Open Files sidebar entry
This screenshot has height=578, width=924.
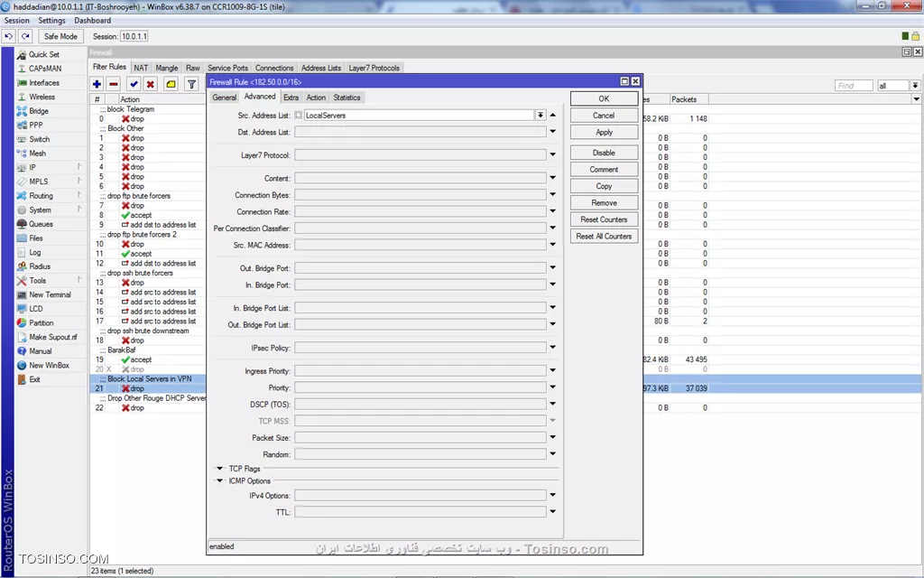tap(36, 238)
